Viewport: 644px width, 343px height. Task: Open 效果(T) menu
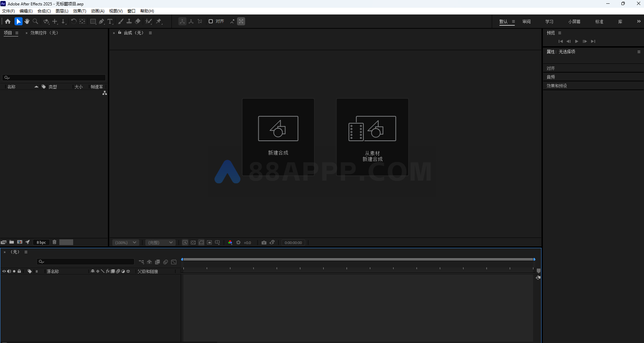80,11
